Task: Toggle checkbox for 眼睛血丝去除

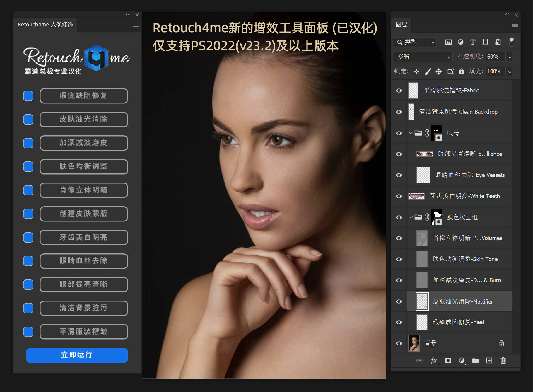Action: [28, 261]
